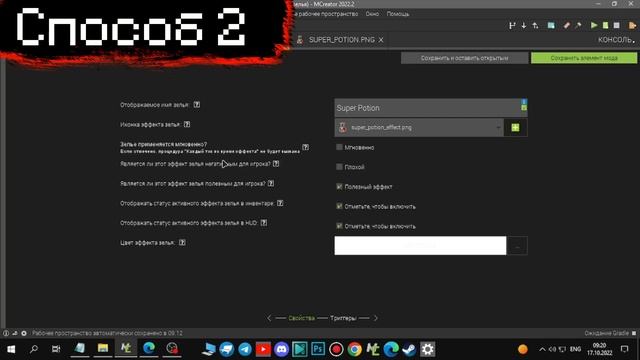Open Discord from the taskbar

(x=281, y=349)
